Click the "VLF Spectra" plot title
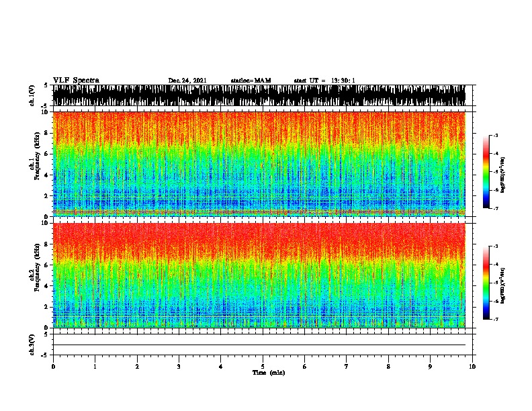This screenshot has width=532, height=411. click(76, 80)
